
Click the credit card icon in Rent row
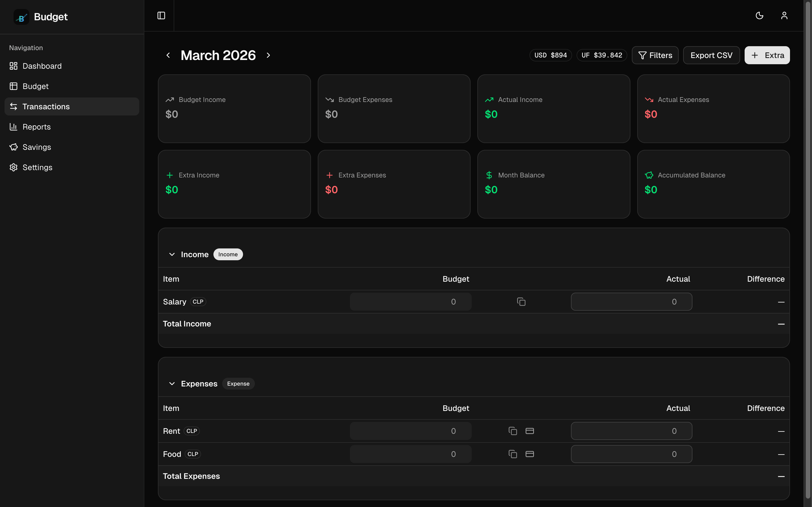(529, 431)
